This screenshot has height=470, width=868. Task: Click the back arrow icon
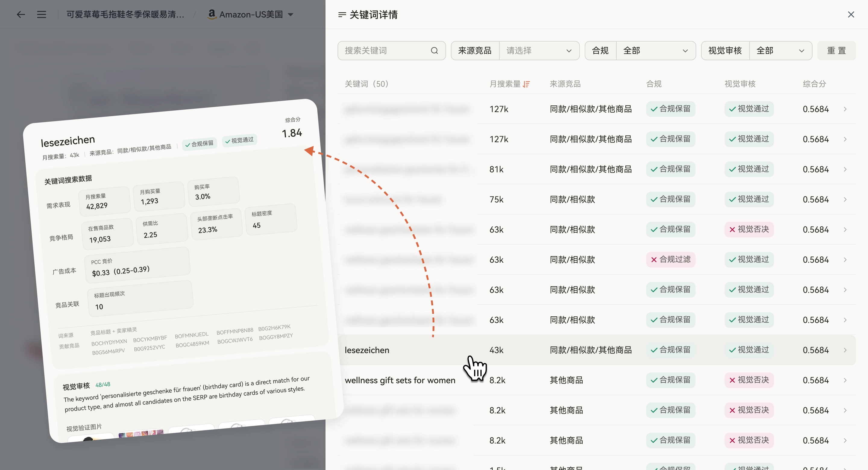21,14
